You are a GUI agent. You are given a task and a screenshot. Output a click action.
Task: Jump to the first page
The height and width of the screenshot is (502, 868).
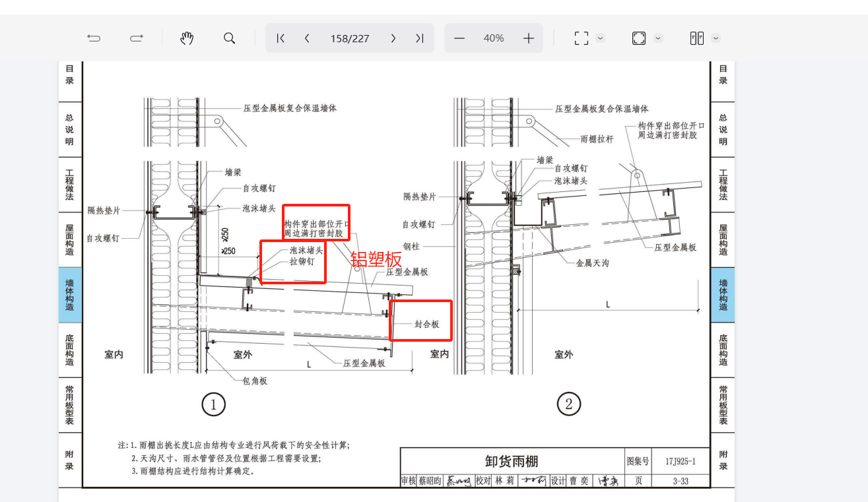(281, 38)
